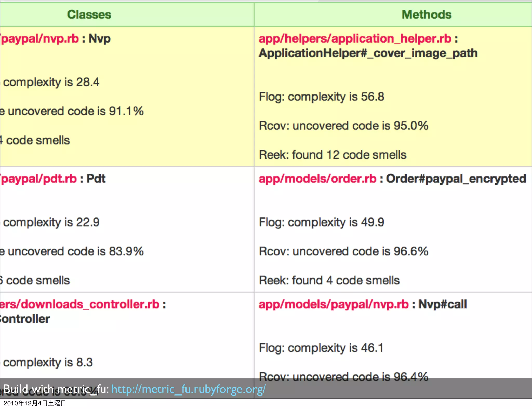The height and width of the screenshot is (409, 532).
Task: Click the 'complexity is 8.3' text
Action: 48,363
